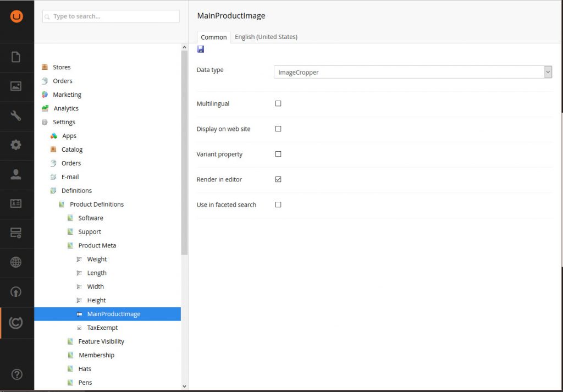Open the Media section image icon

tap(17, 87)
